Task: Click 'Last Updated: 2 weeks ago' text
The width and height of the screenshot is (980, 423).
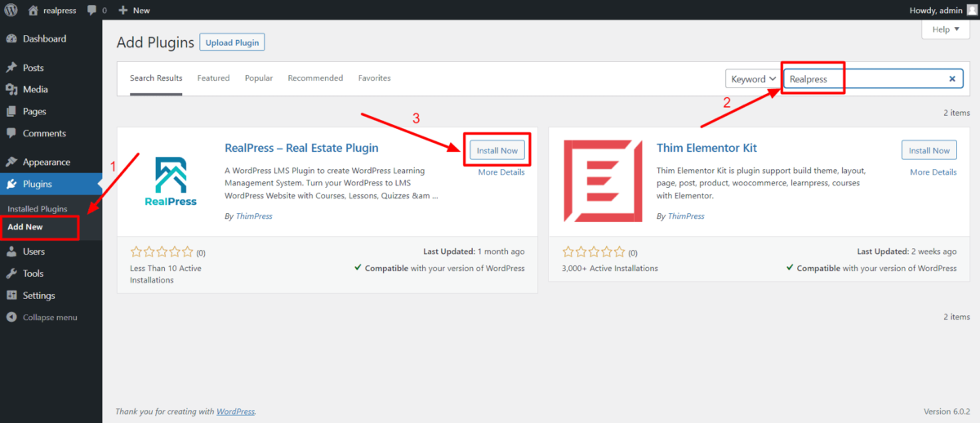Action: coord(906,252)
